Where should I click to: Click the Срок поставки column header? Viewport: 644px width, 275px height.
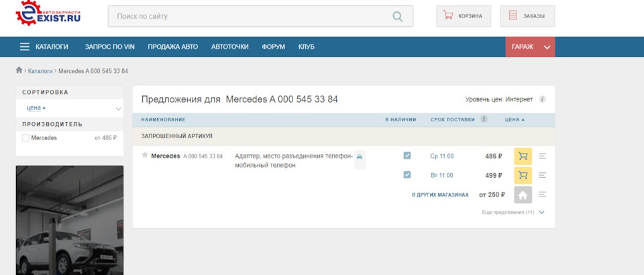point(453,119)
